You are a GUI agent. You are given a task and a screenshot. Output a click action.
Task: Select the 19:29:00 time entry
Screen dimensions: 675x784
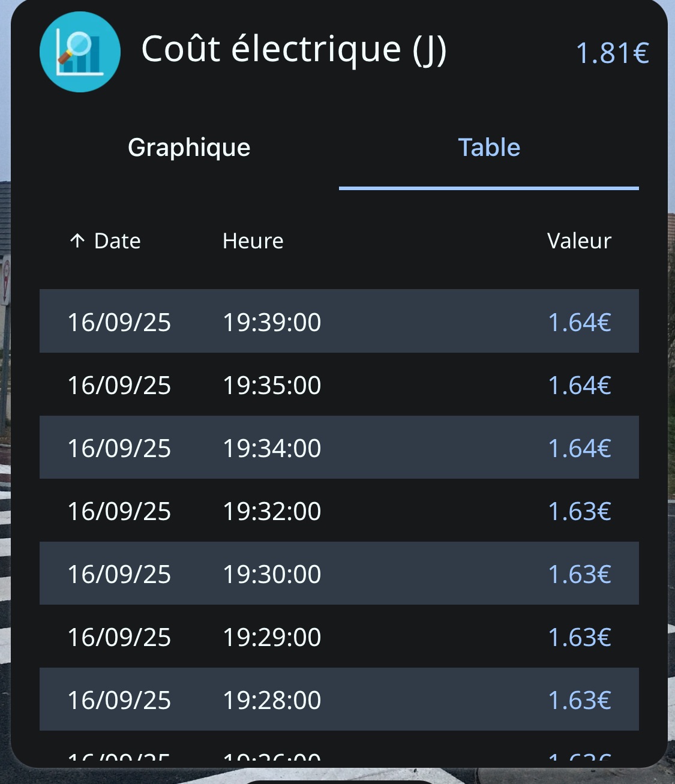pyautogui.click(x=272, y=638)
